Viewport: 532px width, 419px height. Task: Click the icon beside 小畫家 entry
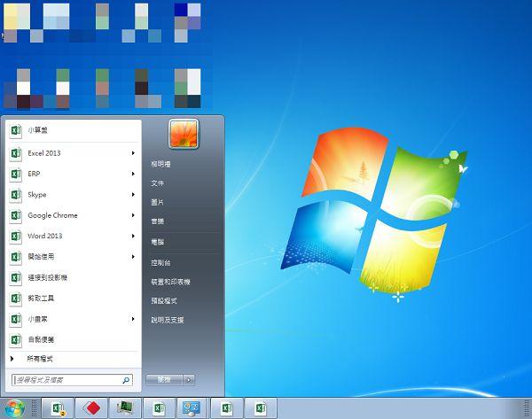[16, 319]
